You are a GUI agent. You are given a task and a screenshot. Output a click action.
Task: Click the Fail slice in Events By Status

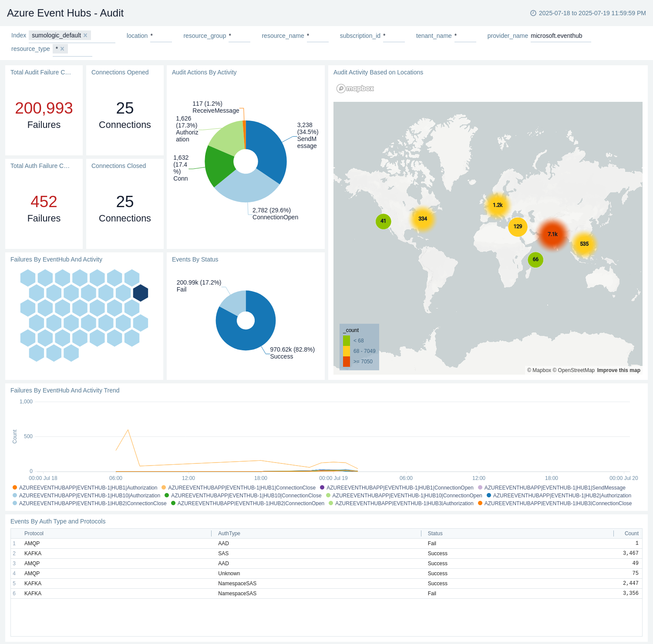[x=235, y=302]
